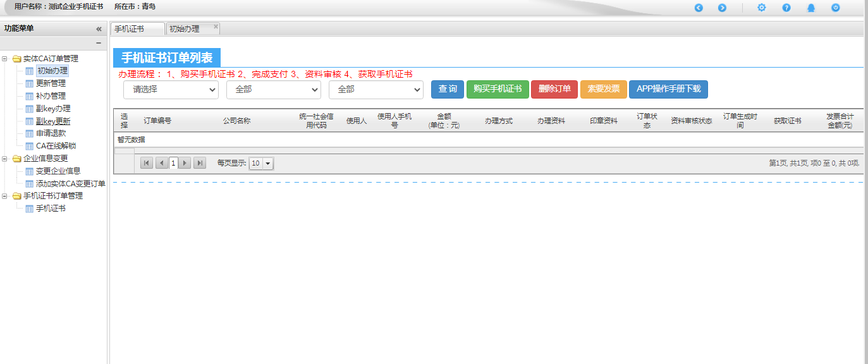Open the 请选择 dropdown
868x364 pixels.
pos(171,90)
